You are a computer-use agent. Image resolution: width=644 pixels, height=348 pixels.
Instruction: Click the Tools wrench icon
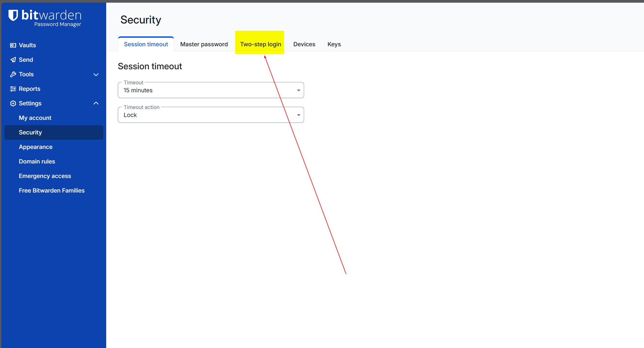[x=13, y=74]
